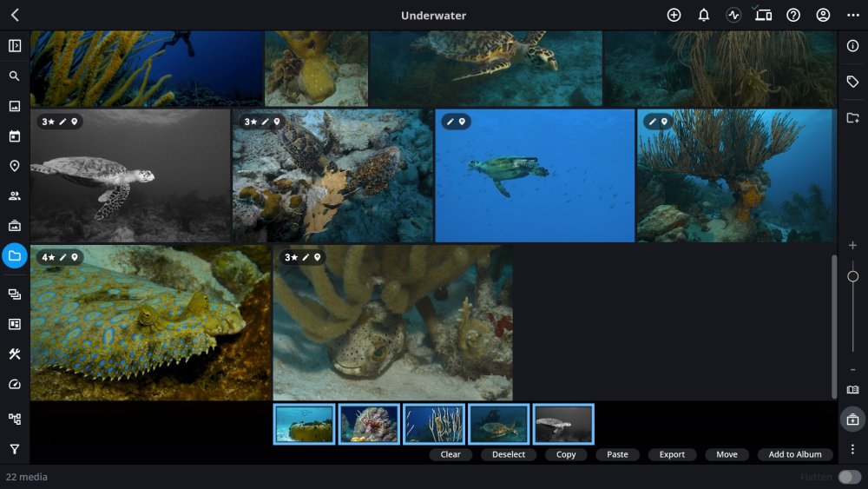
Task: Open the devices sync status icon
Action: [x=763, y=16]
